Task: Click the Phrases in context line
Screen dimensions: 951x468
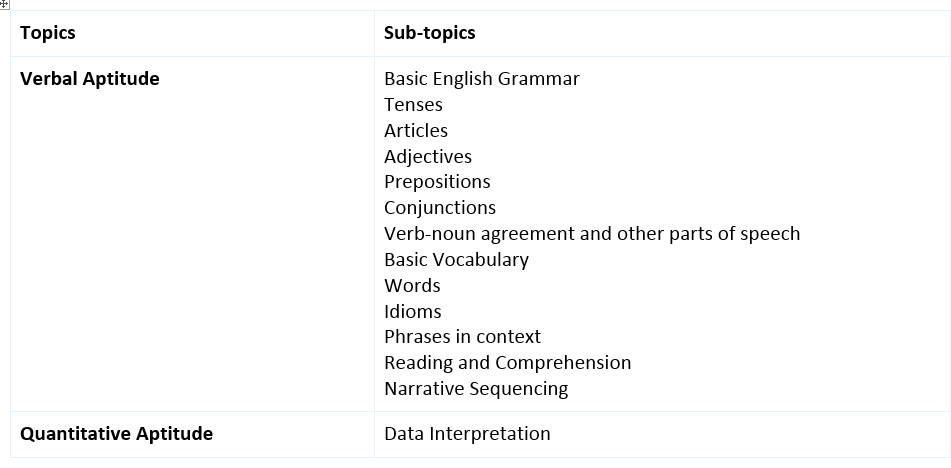Action: pos(462,337)
